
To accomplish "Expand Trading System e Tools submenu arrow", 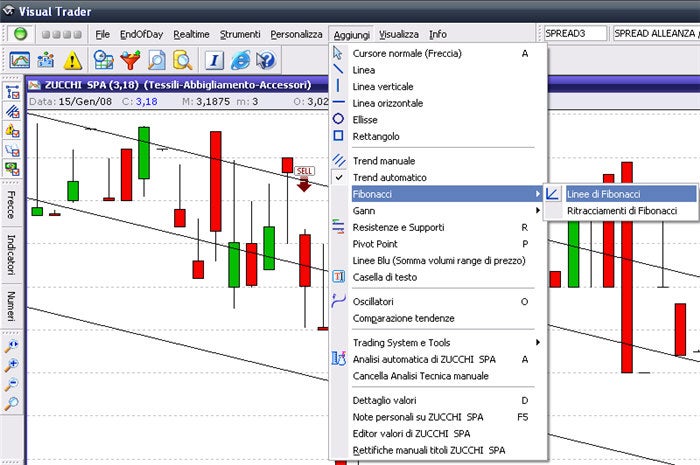I will coord(538,342).
